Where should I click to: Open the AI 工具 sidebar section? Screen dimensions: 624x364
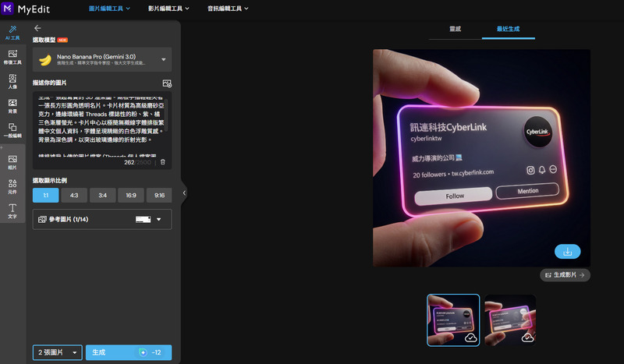point(12,33)
